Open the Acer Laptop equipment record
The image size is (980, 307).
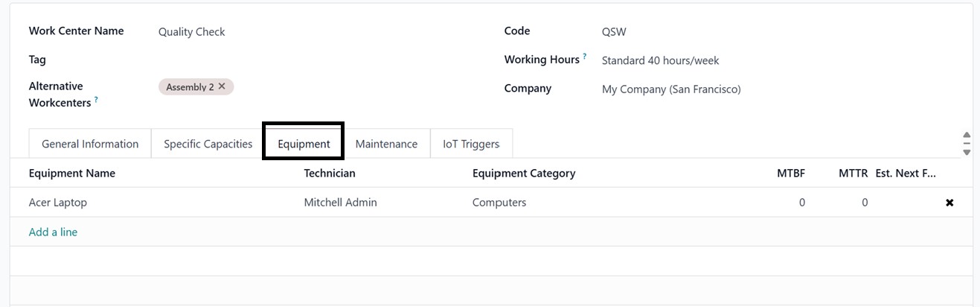tap(58, 203)
